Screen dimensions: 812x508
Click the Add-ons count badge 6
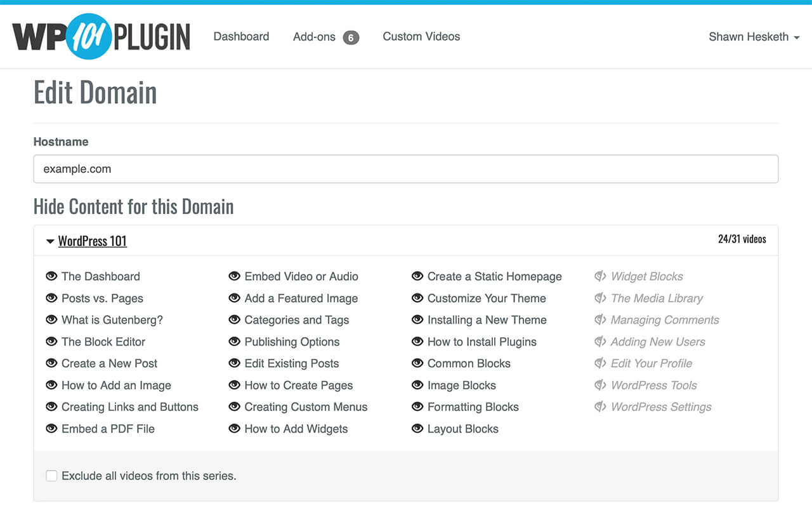pos(351,37)
